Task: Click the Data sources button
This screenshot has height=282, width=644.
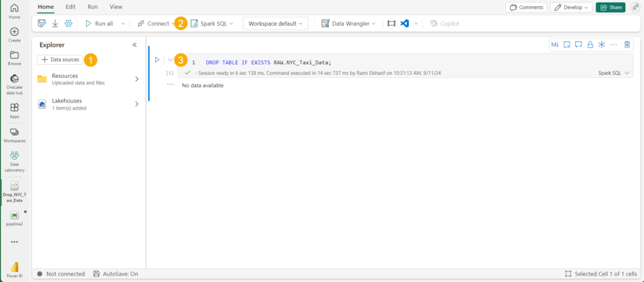Action: click(60, 60)
